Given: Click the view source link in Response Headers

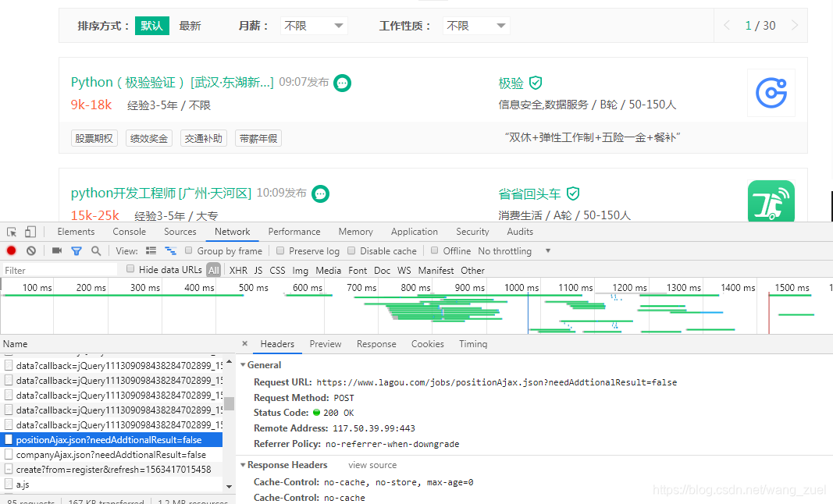Looking at the screenshot, I should [x=372, y=465].
